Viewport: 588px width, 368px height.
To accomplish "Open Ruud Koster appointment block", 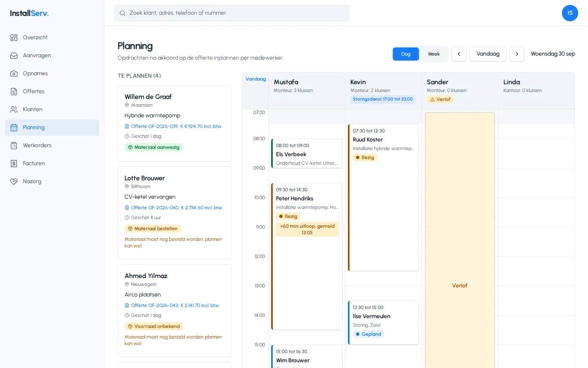I will [383, 197].
